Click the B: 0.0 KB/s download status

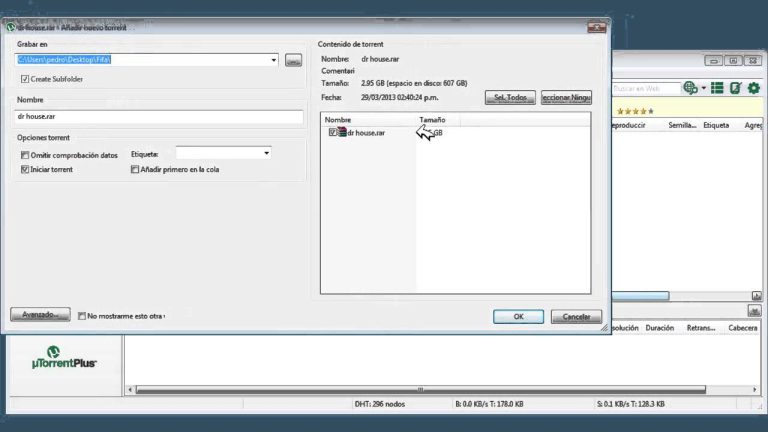coord(489,404)
